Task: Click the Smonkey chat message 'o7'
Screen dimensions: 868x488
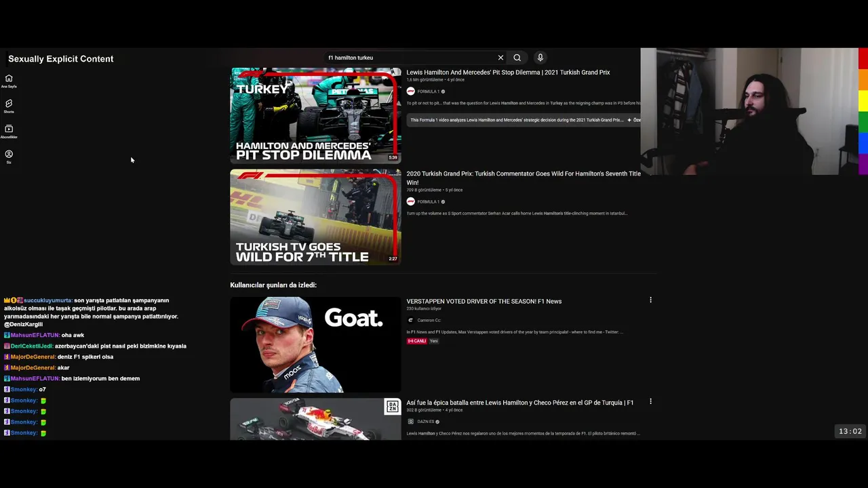Action: point(42,389)
